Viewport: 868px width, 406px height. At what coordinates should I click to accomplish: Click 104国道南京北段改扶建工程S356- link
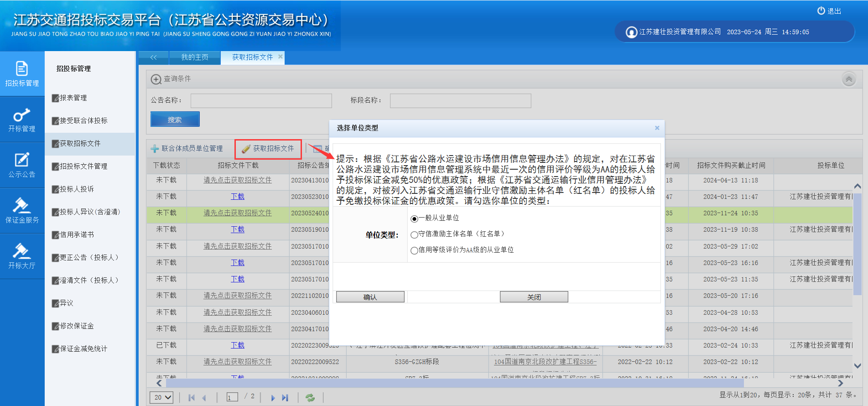(x=545, y=362)
